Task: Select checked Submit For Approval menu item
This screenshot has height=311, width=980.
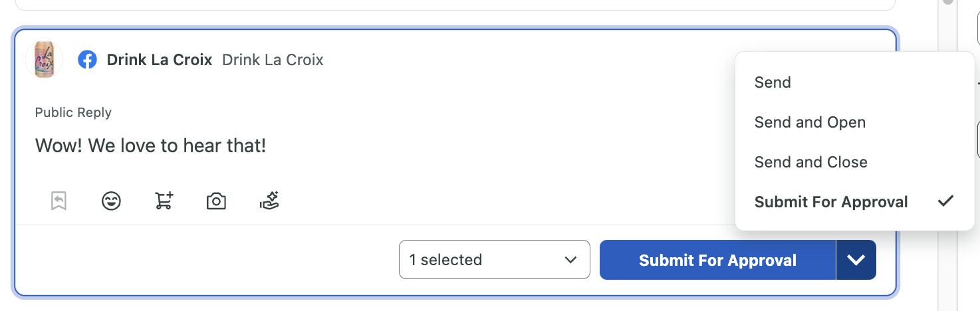Action: 855,202
